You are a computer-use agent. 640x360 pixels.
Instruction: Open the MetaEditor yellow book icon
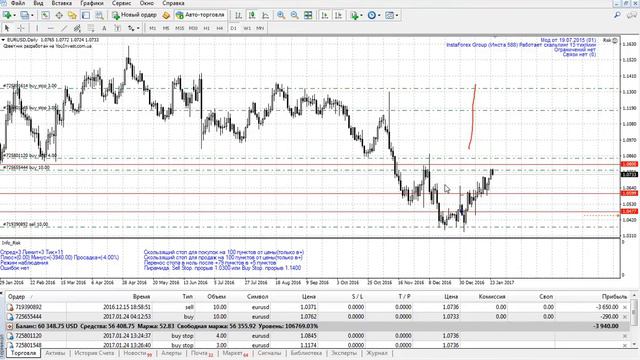tap(166, 15)
